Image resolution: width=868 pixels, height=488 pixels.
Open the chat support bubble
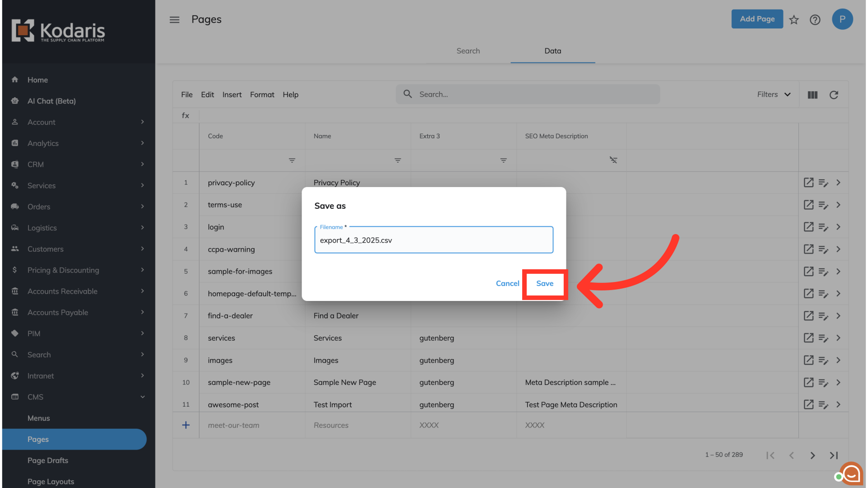point(851,474)
